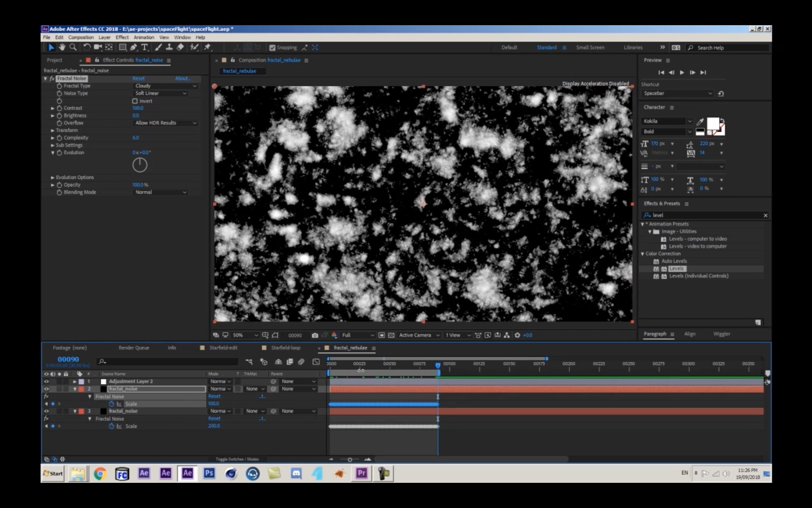Select the Brush tool
This screenshot has height=508, width=812.
[158, 47]
